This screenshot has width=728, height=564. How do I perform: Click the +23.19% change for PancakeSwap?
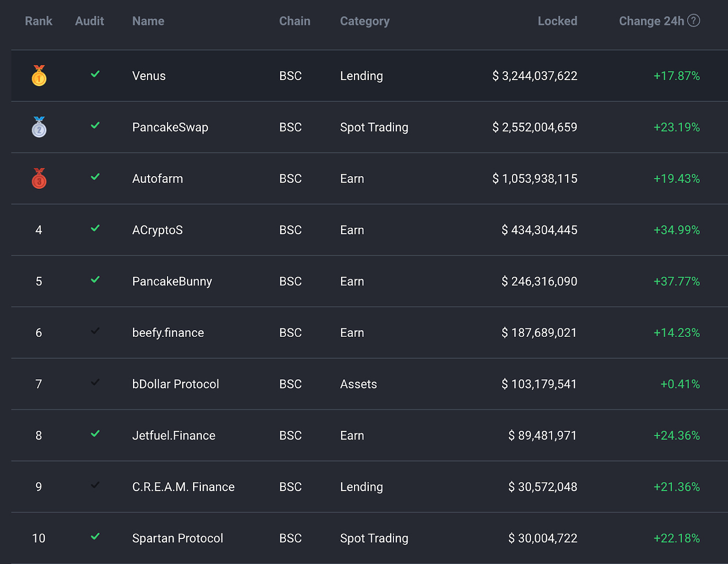point(676,127)
